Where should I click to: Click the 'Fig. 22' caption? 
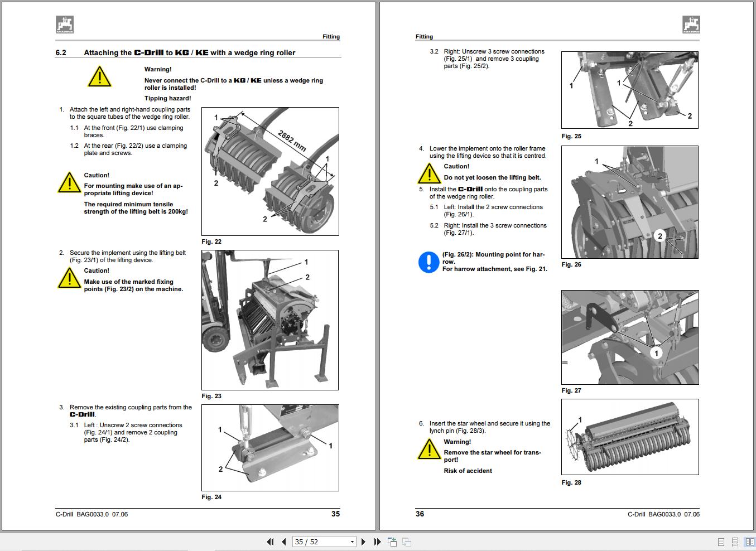point(211,241)
